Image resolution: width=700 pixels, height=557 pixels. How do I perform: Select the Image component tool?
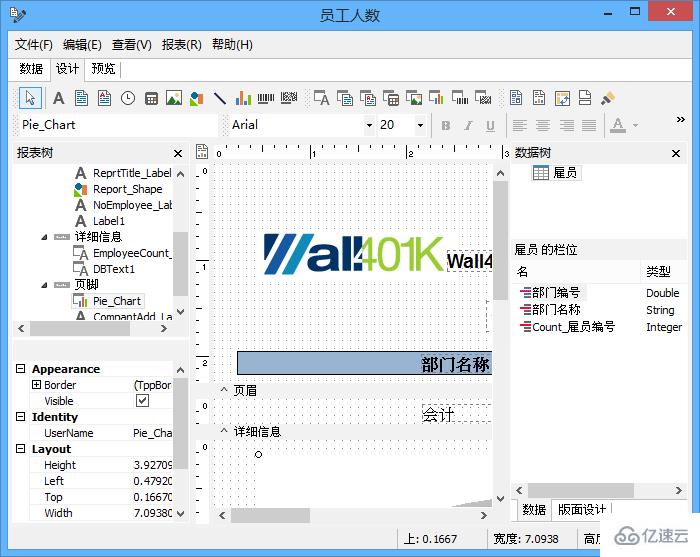click(x=174, y=98)
